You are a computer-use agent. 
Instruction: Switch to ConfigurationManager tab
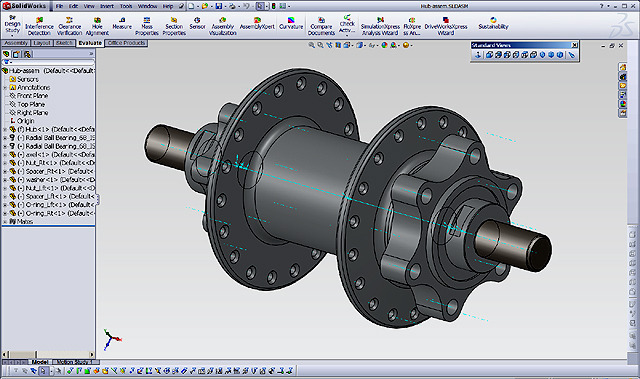[27, 54]
